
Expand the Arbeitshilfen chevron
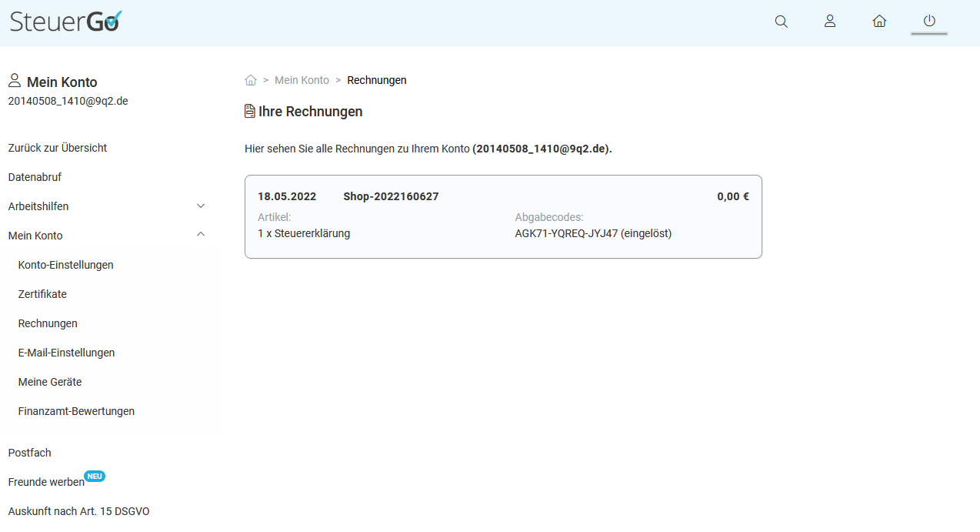pos(201,206)
